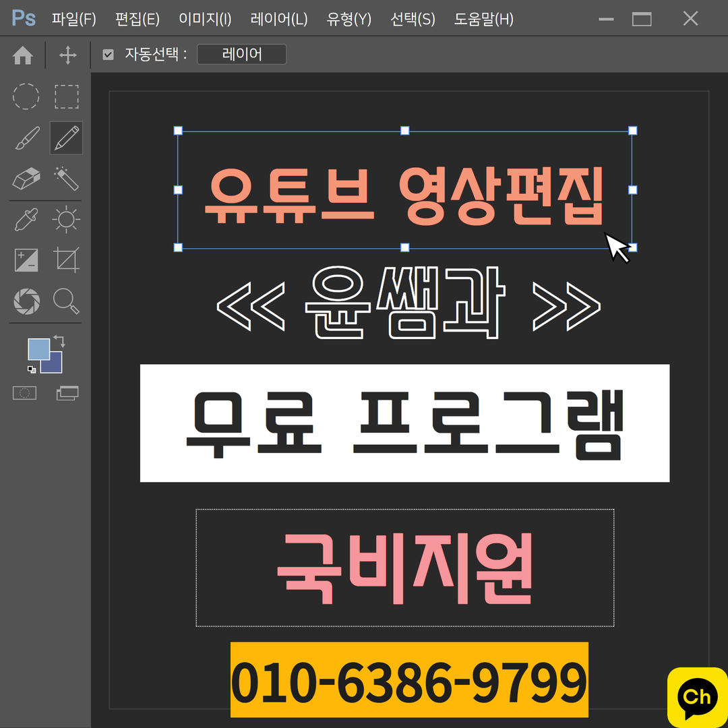Maximize the Photoshop window

coord(642,19)
